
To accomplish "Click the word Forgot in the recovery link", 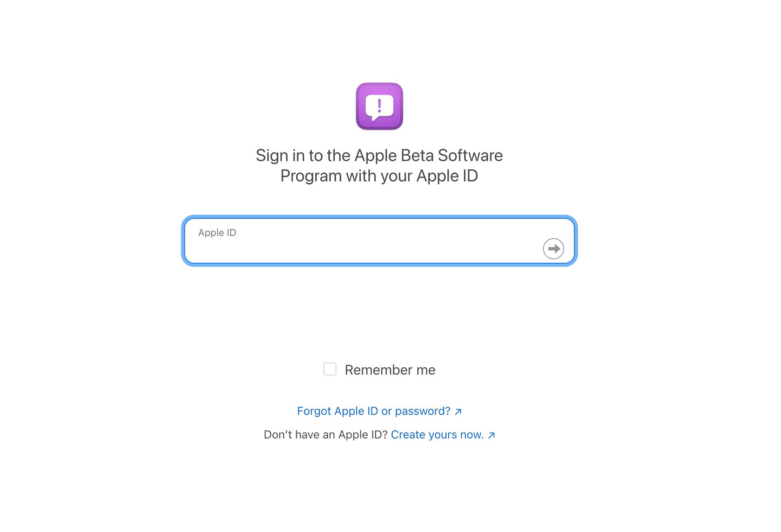I will tap(314, 411).
